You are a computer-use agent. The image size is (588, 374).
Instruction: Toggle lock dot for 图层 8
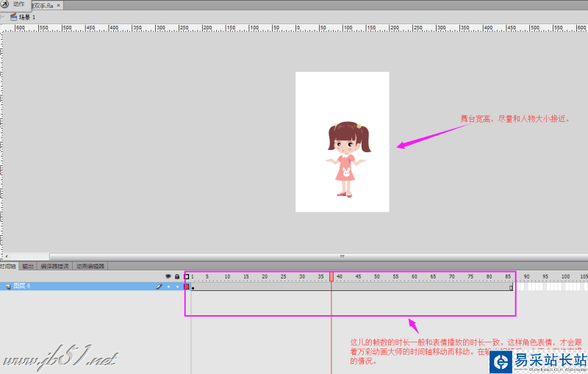pos(177,287)
